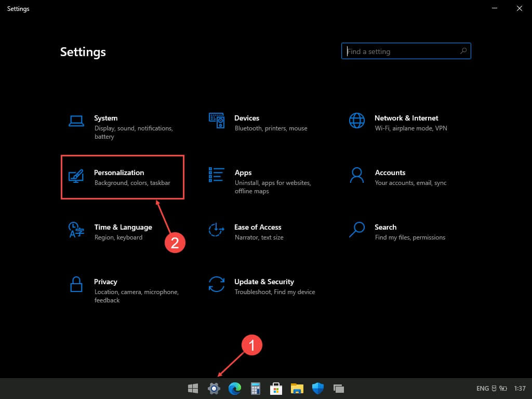Open File Explorer folder icon on taskbar
532x399 pixels.
click(297, 389)
